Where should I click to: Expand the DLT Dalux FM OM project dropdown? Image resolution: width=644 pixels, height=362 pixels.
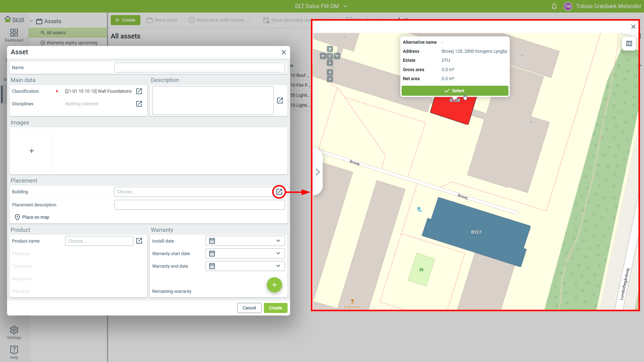click(x=345, y=6)
